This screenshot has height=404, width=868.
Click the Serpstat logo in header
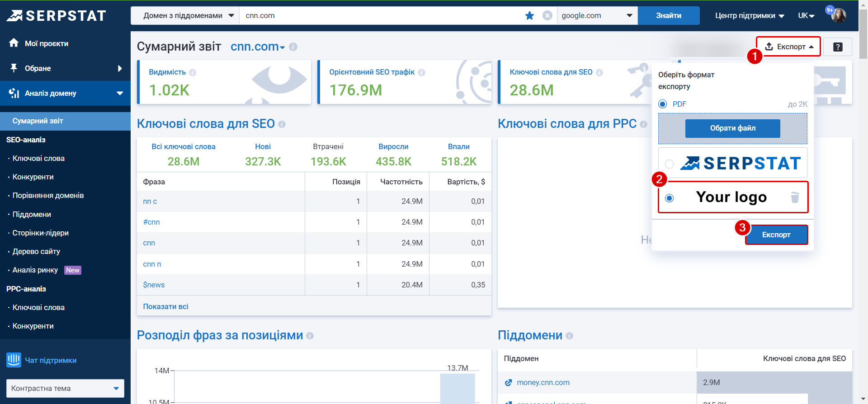click(x=56, y=16)
